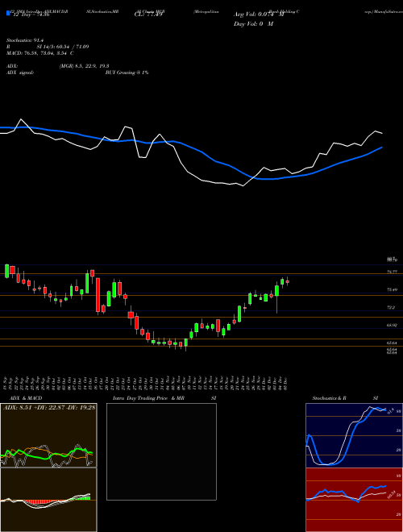403x532 pixels.
Task: Select the 'Stochastics & R' panel title
Action: [329, 398]
